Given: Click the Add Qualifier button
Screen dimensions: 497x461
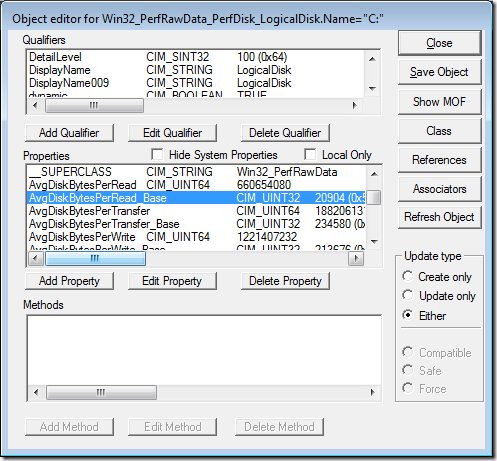Looking at the screenshot, I should point(69,133).
